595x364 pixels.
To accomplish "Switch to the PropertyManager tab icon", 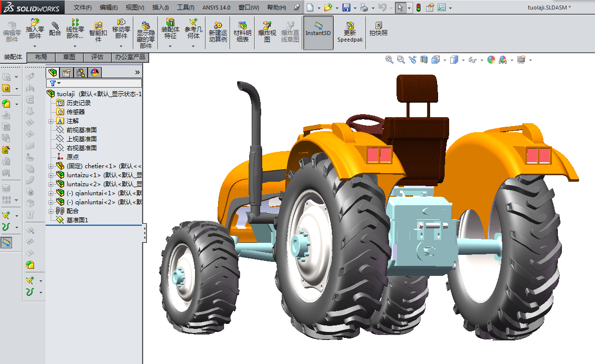I will (66, 73).
